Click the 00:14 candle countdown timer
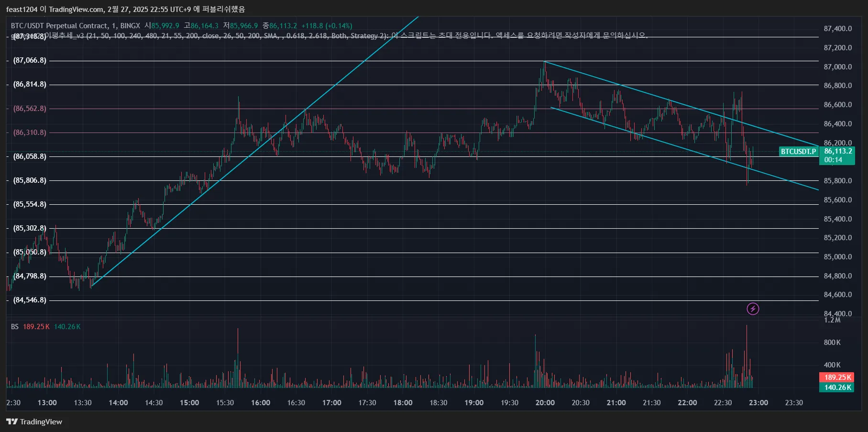Viewport: 868px width, 432px height. (833, 160)
